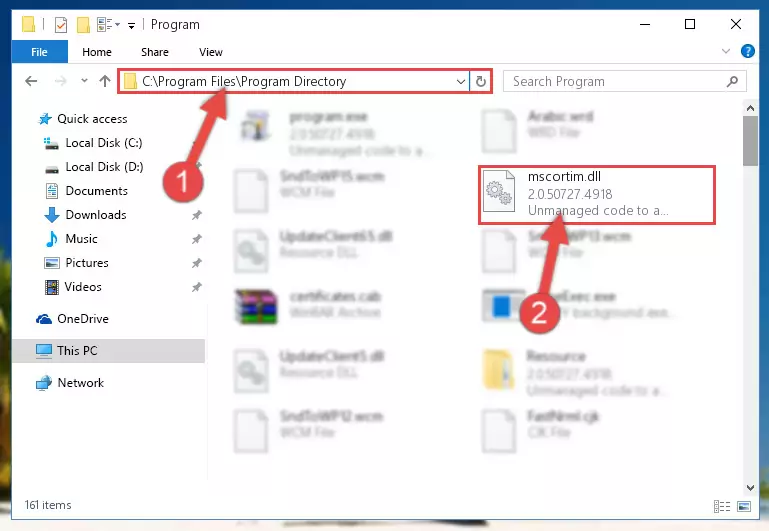Select the mscortim.dll file
769x531 pixels.
[x=597, y=195]
